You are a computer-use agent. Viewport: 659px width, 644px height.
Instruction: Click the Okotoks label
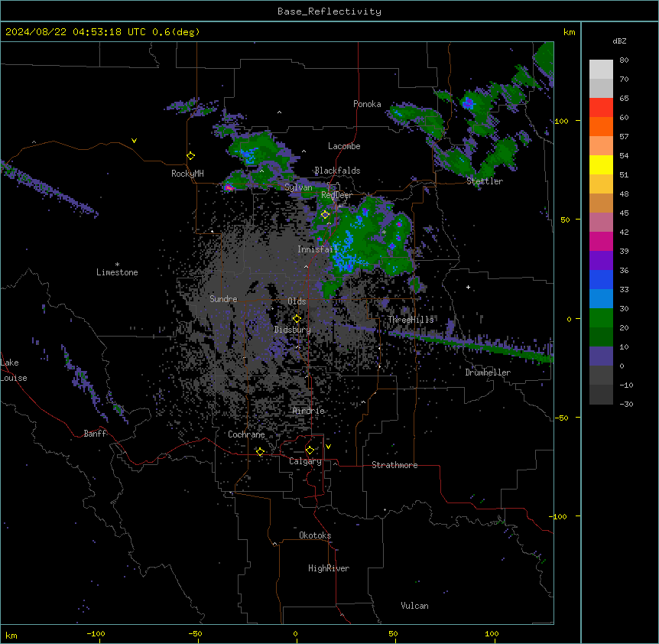coord(315,535)
